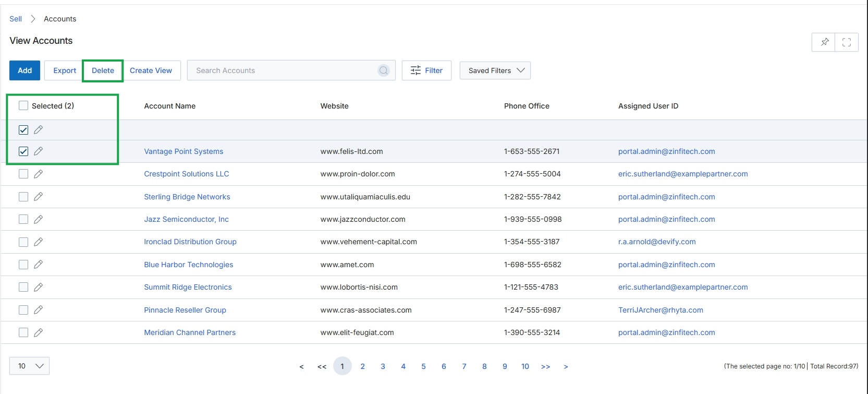
Task: Toggle the Selected (2) header checkbox
Action: click(23, 105)
